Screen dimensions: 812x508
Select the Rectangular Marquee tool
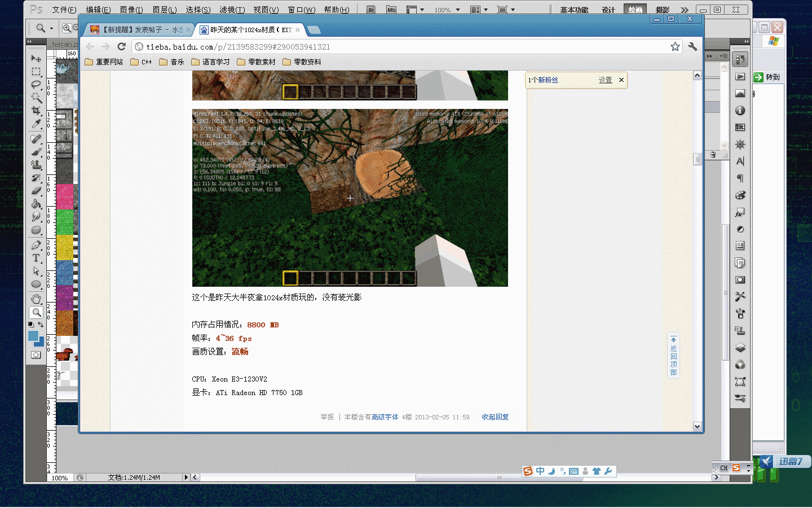click(x=36, y=72)
